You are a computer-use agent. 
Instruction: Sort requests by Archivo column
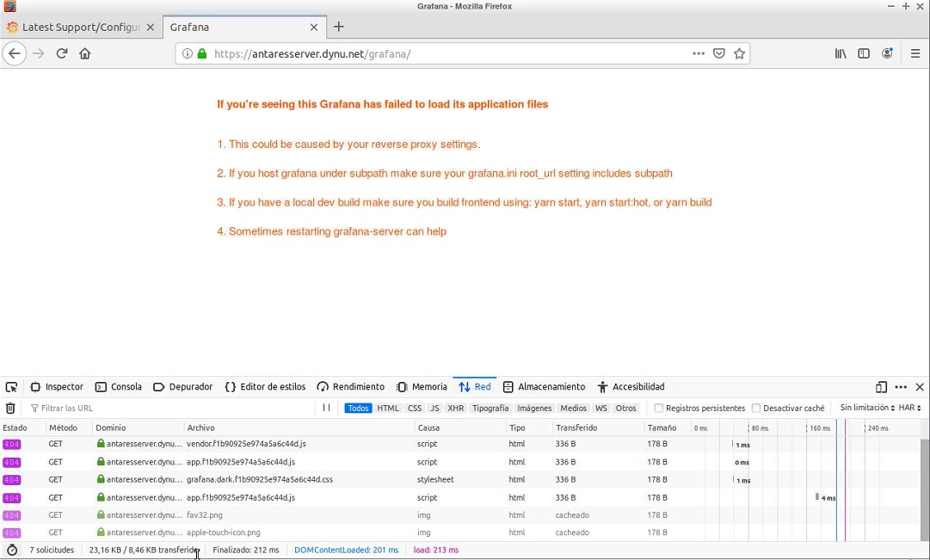[x=299, y=428]
